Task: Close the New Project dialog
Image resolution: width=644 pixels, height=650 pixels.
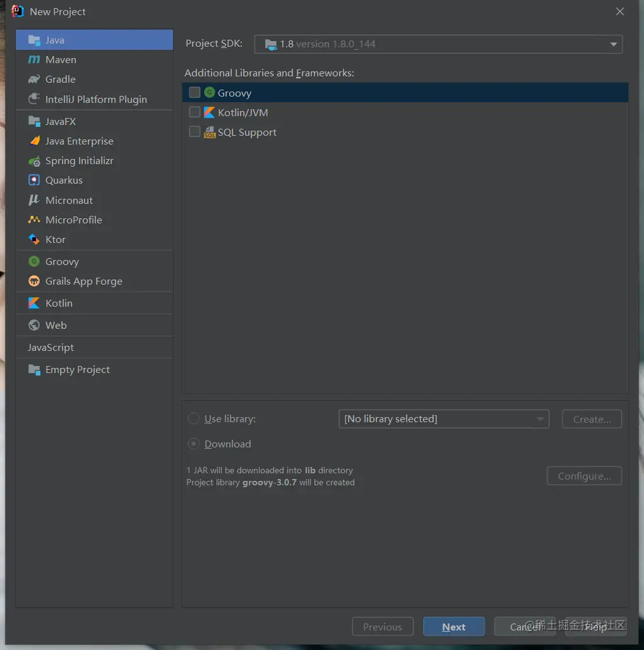Action: point(620,11)
